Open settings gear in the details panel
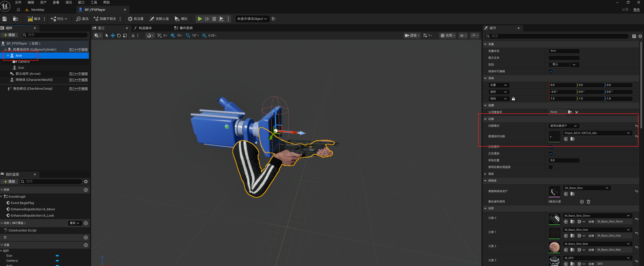 tap(640, 36)
